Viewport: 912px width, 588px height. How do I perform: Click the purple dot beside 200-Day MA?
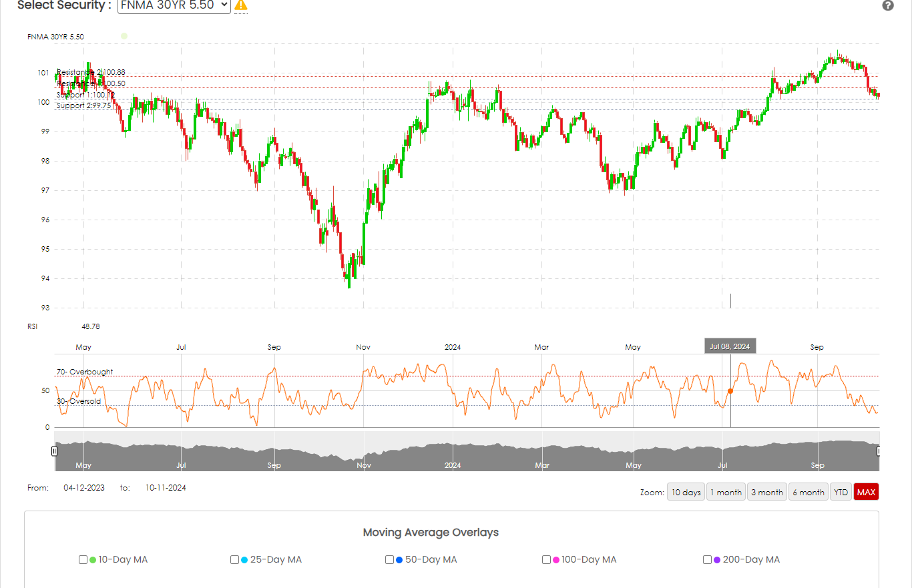tap(717, 560)
